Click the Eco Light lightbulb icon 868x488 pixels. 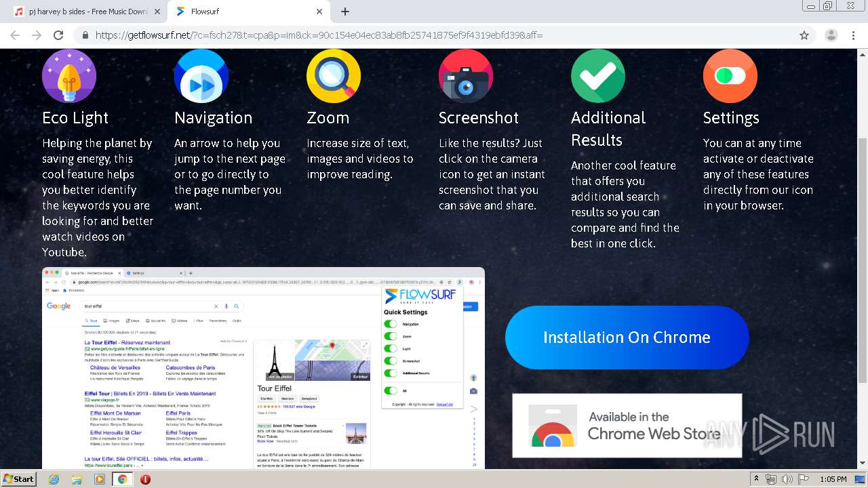click(69, 76)
